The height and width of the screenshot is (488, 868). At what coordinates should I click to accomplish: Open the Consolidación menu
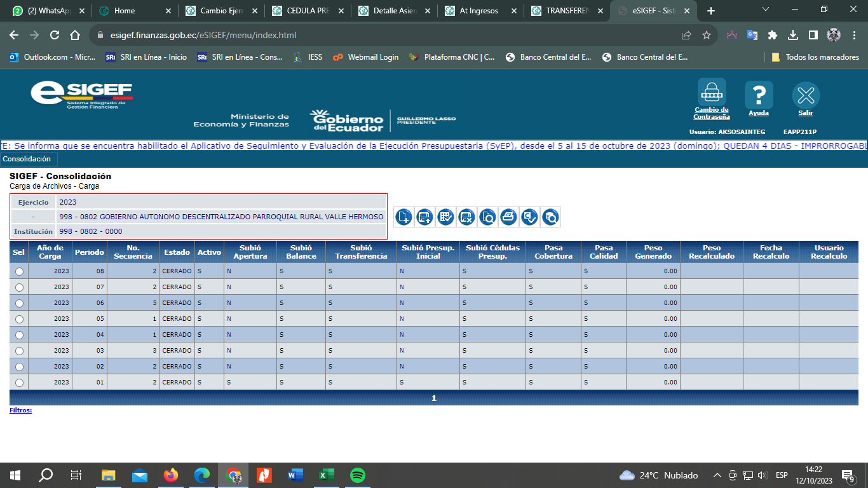(x=27, y=159)
